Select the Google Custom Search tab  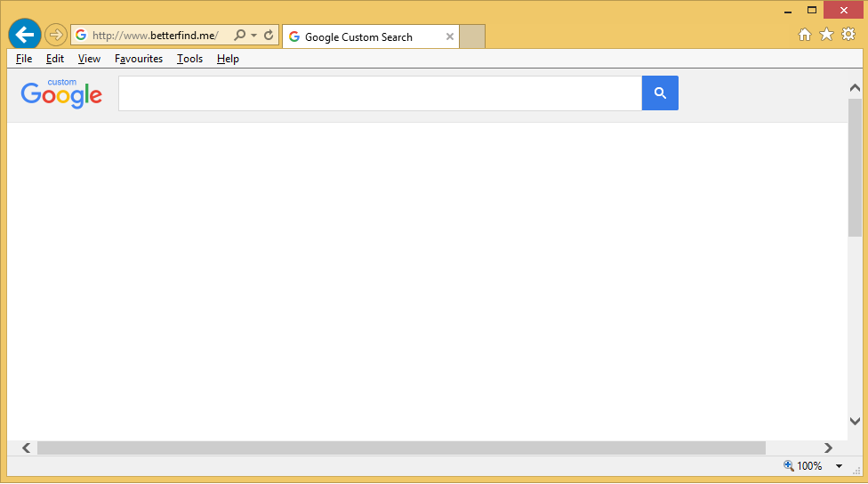pos(358,37)
